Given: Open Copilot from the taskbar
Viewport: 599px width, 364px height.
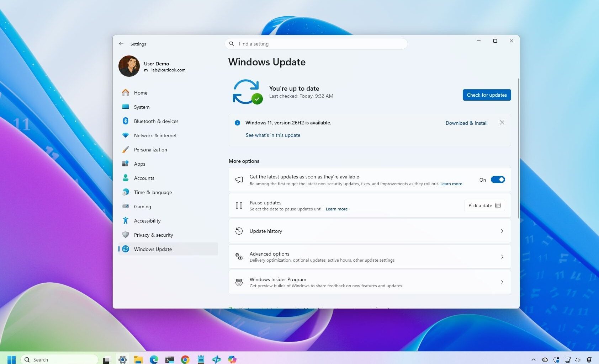Looking at the screenshot, I should pyautogui.click(x=232, y=360).
